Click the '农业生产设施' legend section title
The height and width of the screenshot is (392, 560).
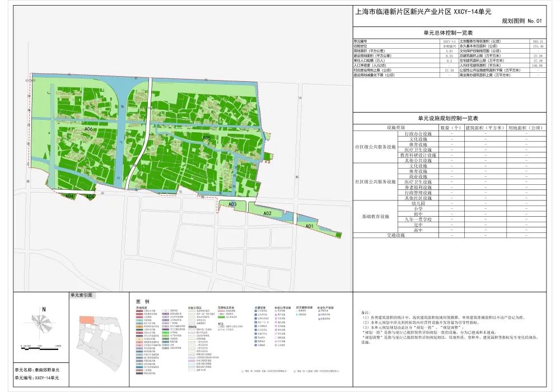325,307
